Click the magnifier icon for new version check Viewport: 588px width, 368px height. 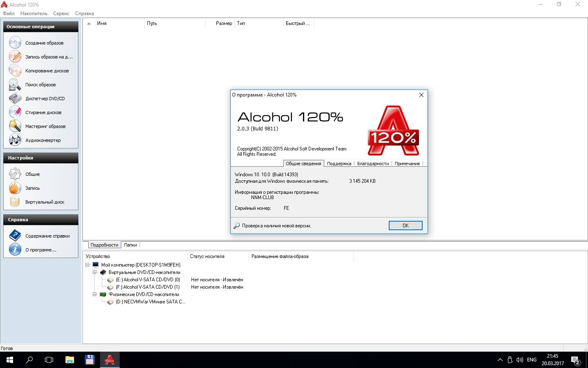click(236, 226)
